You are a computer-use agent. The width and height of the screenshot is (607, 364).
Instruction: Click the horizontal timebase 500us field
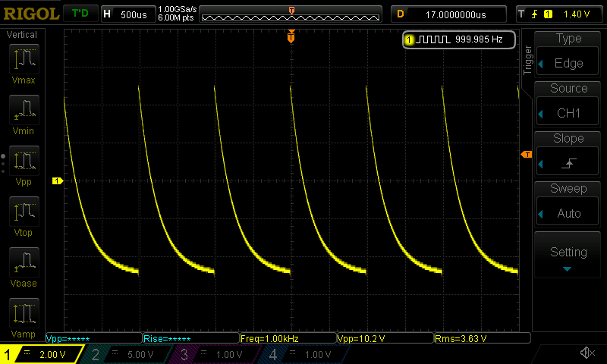point(128,14)
